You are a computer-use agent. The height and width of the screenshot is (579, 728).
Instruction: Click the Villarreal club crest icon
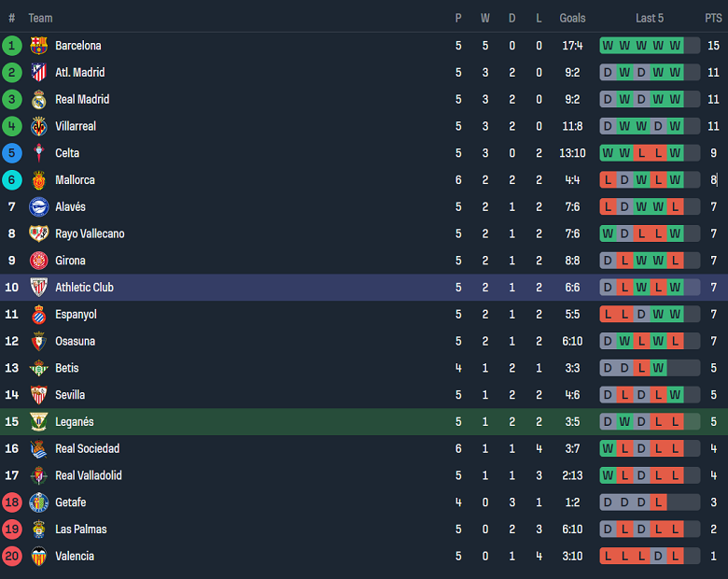(x=38, y=127)
